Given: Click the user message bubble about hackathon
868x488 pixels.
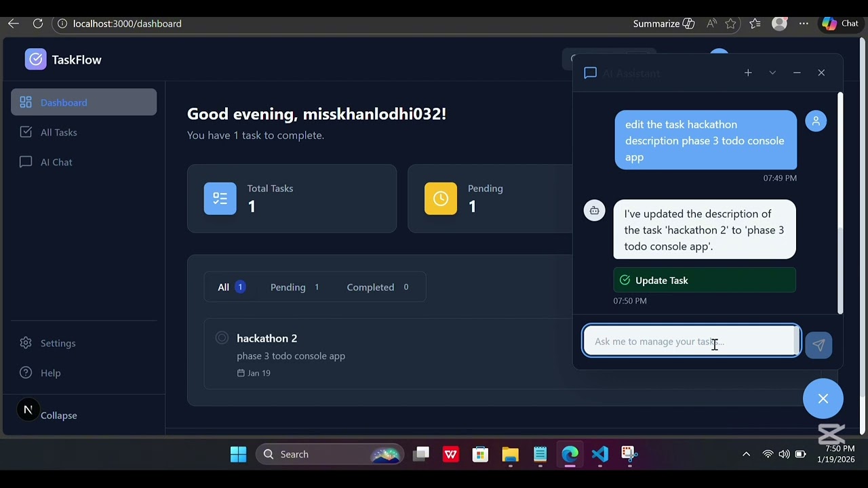Looking at the screenshot, I should coord(706,140).
